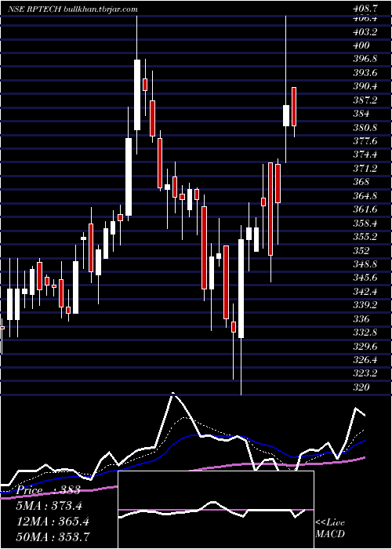Click the 348.8 price level

tap(365, 264)
